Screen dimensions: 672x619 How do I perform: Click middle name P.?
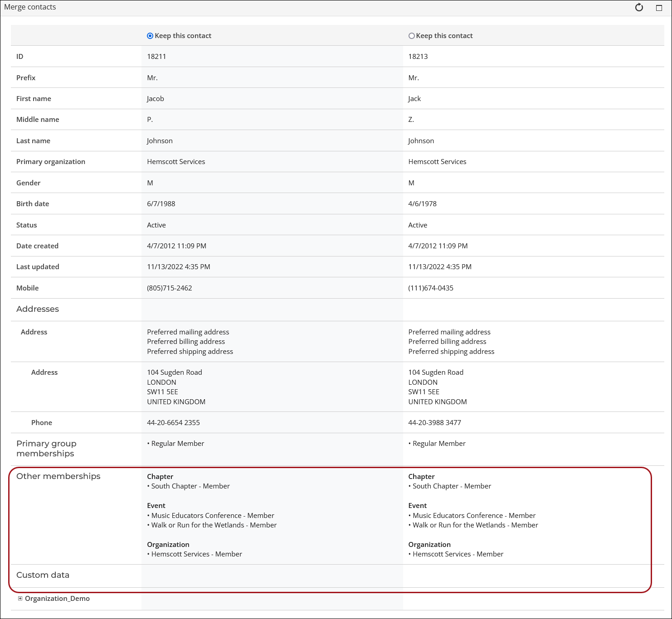(x=150, y=120)
